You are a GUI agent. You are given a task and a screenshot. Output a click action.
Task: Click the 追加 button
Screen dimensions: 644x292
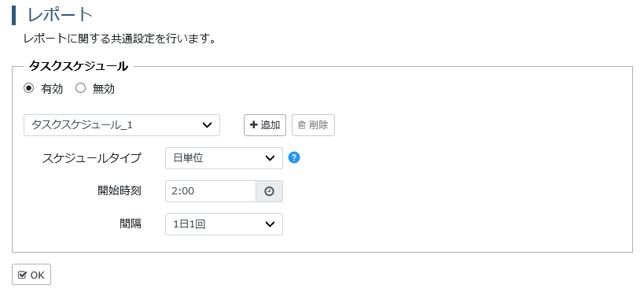[265, 125]
